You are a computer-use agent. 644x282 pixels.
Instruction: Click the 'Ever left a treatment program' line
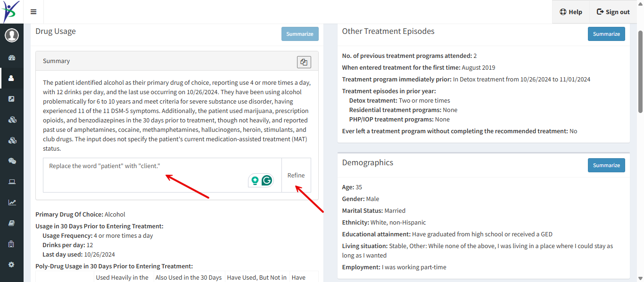tap(460, 131)
